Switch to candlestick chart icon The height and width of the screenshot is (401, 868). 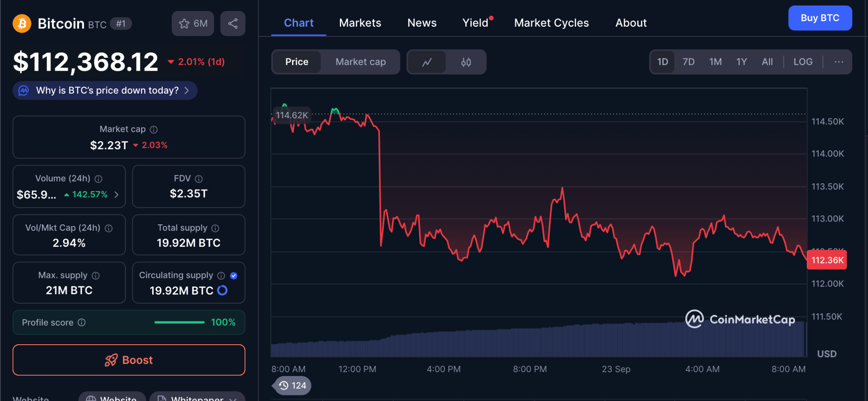[466, 62]
